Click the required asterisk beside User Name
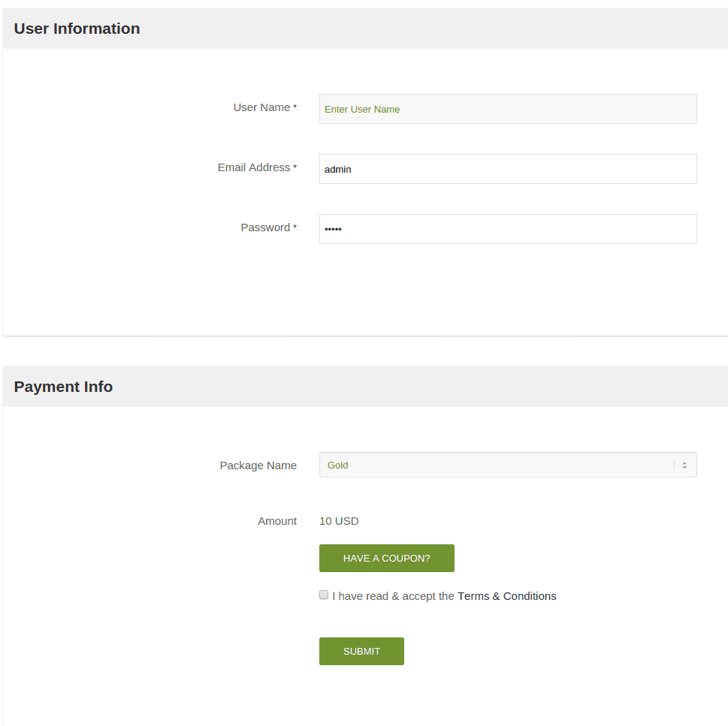The height and width of the screenshot is (726, 728). click(295, 108)
